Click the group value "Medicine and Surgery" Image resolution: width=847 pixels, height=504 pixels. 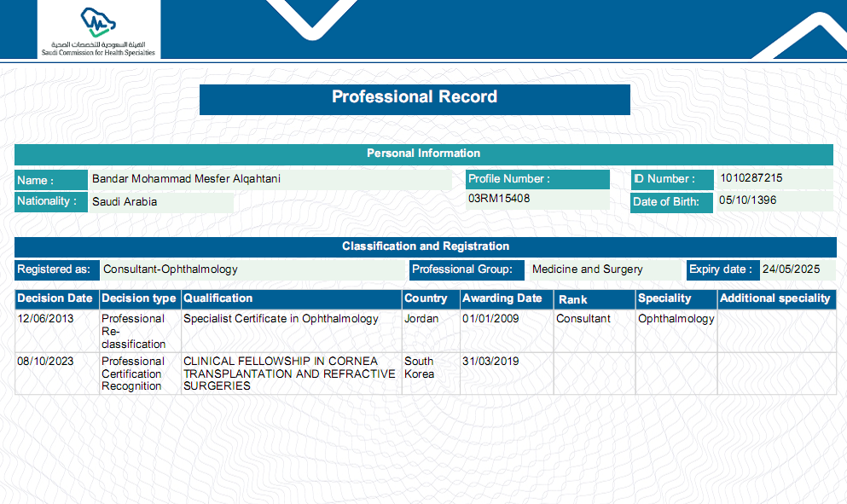pos(587,269)
